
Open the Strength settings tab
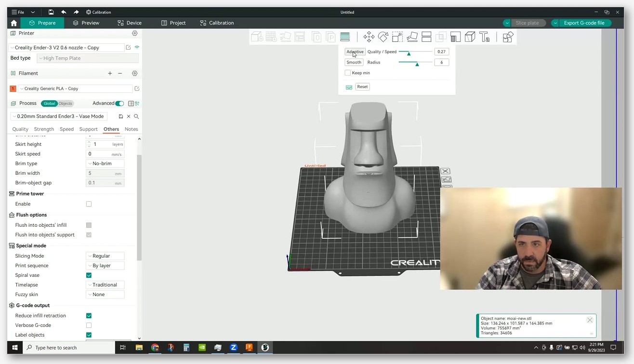click(44, 129)
